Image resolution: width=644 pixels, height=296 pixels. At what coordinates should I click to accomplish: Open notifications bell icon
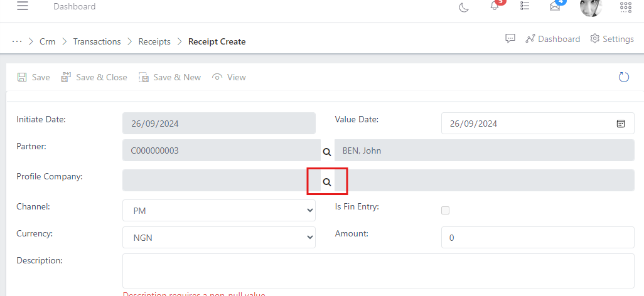[x=495, y=6]
